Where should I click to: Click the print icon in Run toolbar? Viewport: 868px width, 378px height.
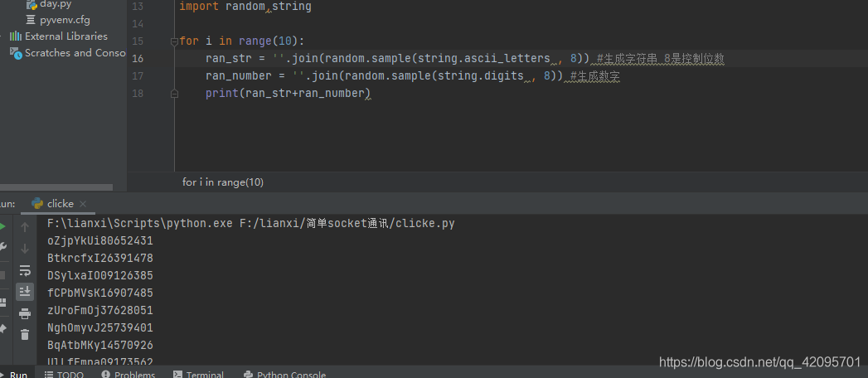click(x=25, y=314)
